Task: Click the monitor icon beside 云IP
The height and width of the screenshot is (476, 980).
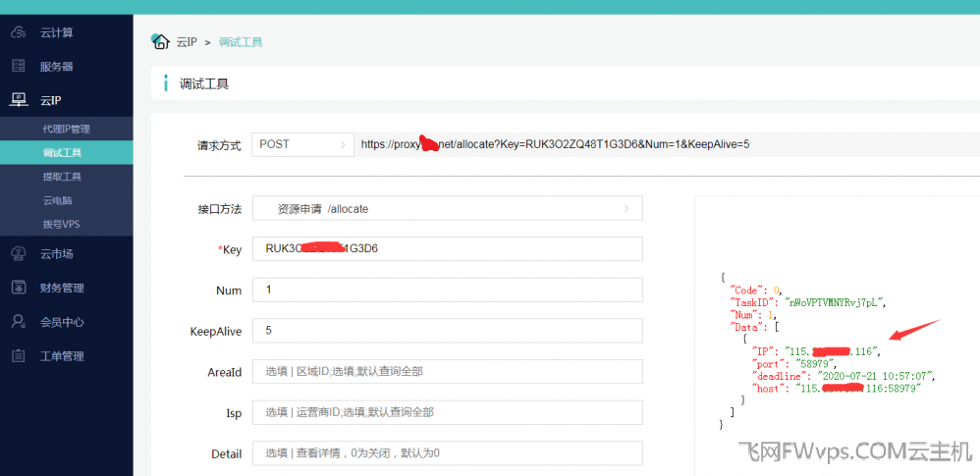Action: [19, 100]
